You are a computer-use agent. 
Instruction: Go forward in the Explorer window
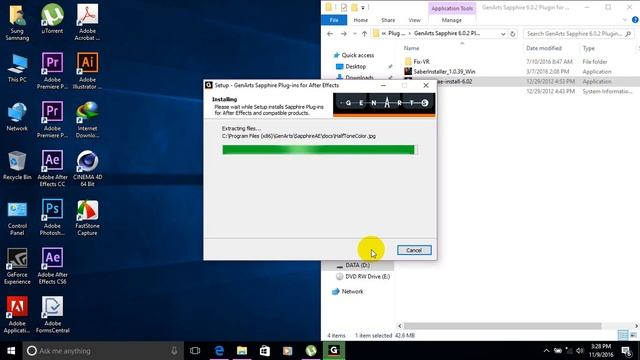tap(344, 34)
